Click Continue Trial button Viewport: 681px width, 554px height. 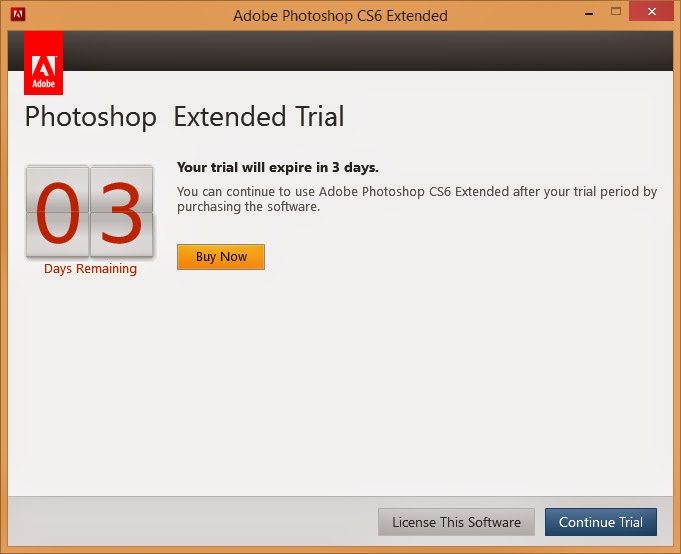[601, 522]
